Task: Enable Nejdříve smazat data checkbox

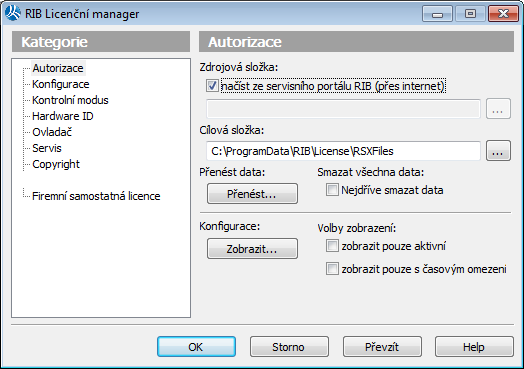Action: coord(332,190)
